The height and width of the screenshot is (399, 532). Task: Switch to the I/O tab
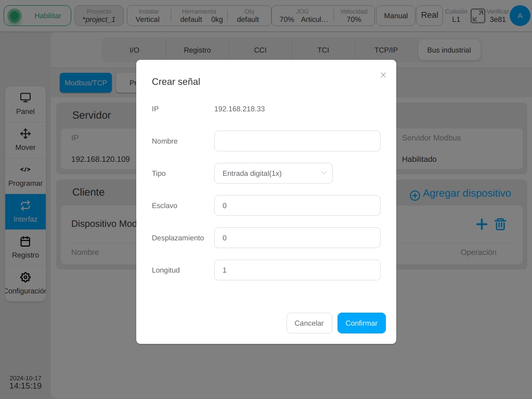(134, 50)
